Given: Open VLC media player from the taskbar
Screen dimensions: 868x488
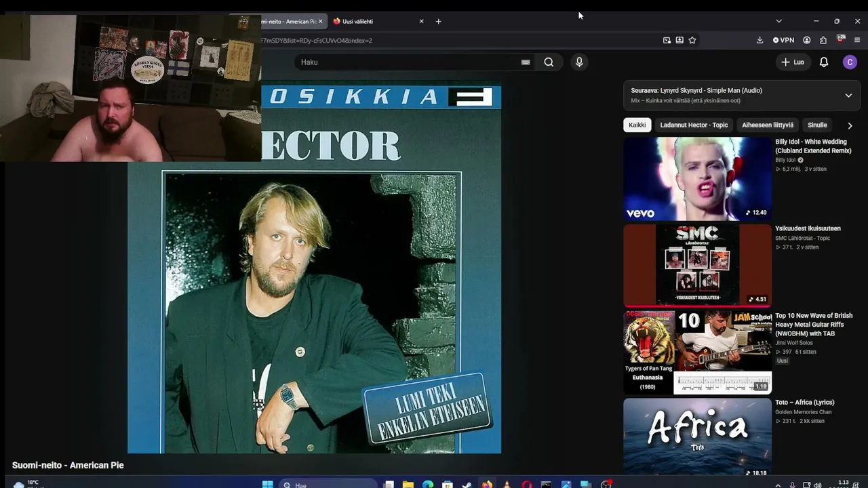Looking at the screenshot, I should pos(507,485).
